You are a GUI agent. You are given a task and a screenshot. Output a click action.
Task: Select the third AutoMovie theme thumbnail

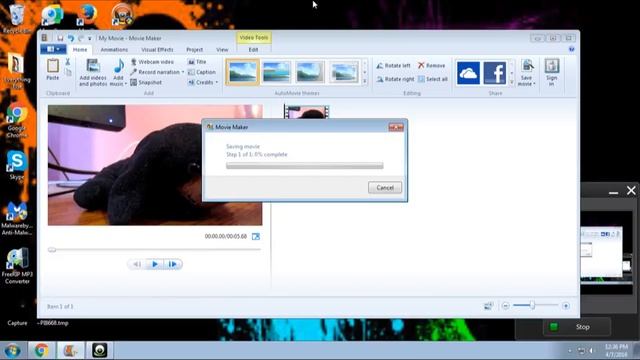310,72
